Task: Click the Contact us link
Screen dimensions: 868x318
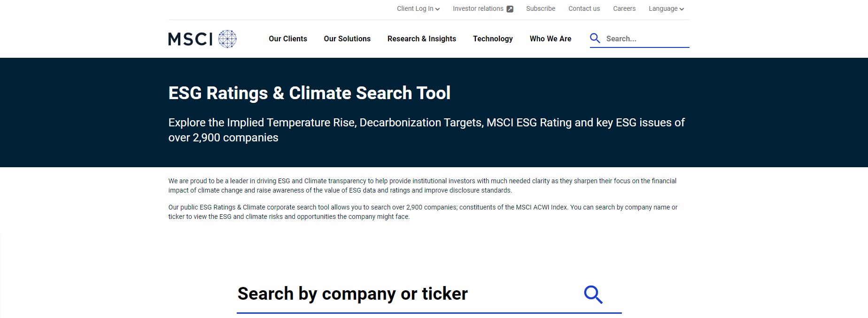Action: pyautogui.click(x=584, y=8)
